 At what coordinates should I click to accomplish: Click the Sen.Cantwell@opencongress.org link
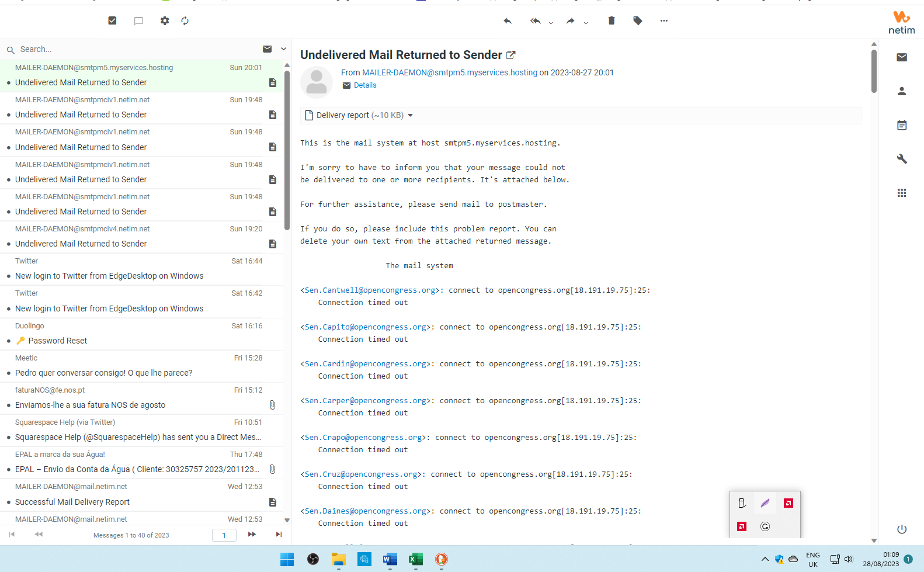(370, 290)
